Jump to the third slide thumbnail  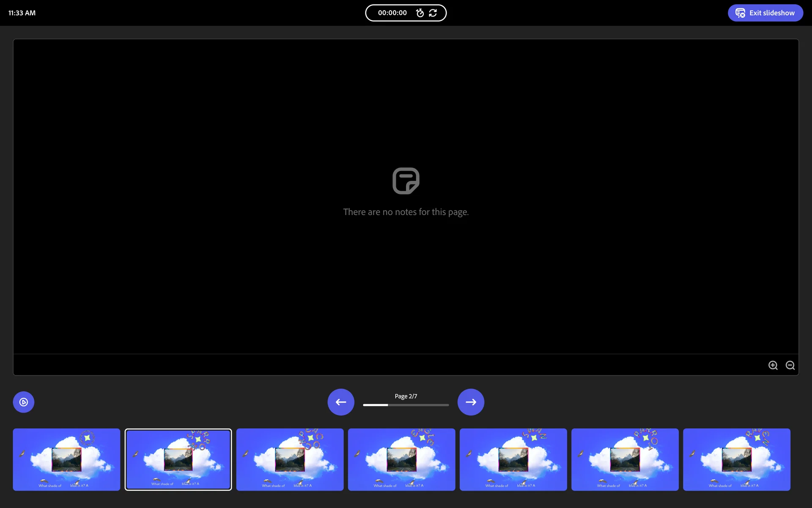pyautogui.click(x=290, y=459)
